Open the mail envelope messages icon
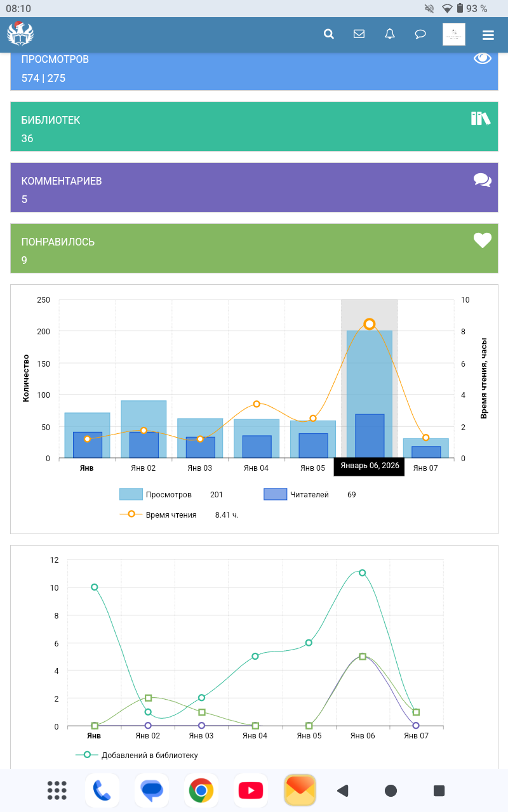Screen dimensions: 508x812 tap(359, 34)
